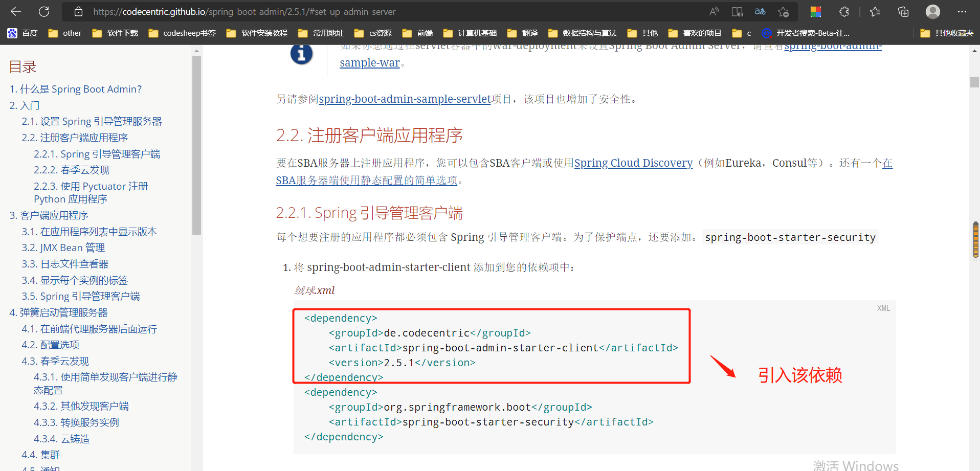The height and width of the screenshot is (471, 980).
Task: Open the 前端 bookmarks folder
Action: pyautogui.click(x=417, y=33)
